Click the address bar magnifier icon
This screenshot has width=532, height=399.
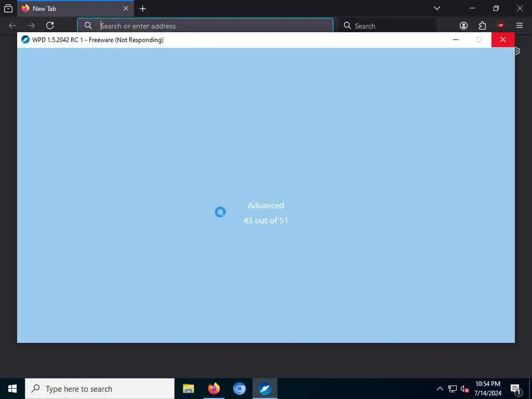[88, 26]
